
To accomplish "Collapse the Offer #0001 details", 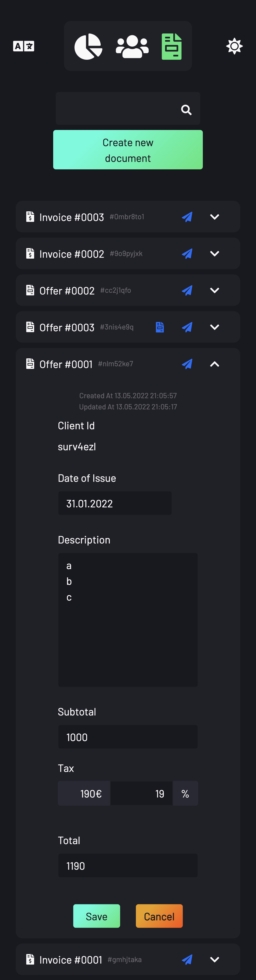I will click(215, 364).
